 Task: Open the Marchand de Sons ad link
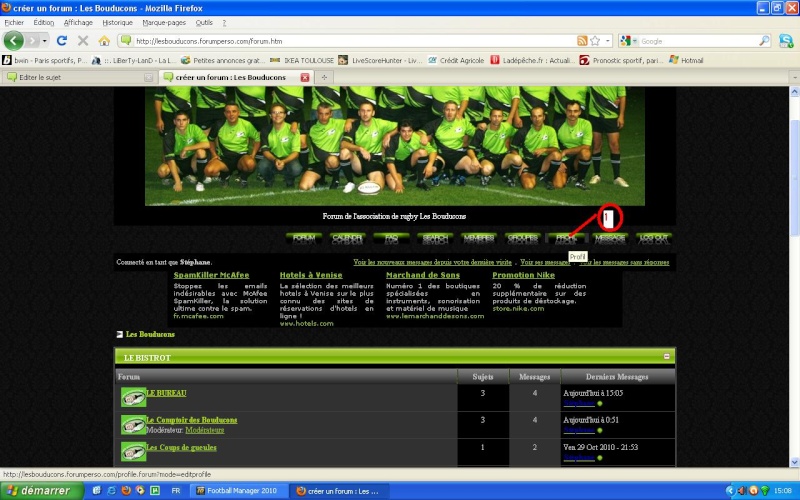click(x=422, y=275)
